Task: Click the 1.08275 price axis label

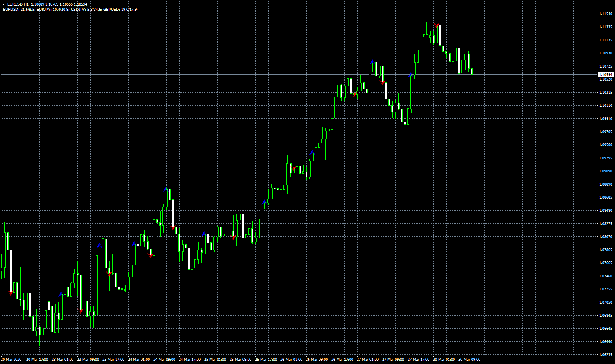Action: [x=605, y=224]
